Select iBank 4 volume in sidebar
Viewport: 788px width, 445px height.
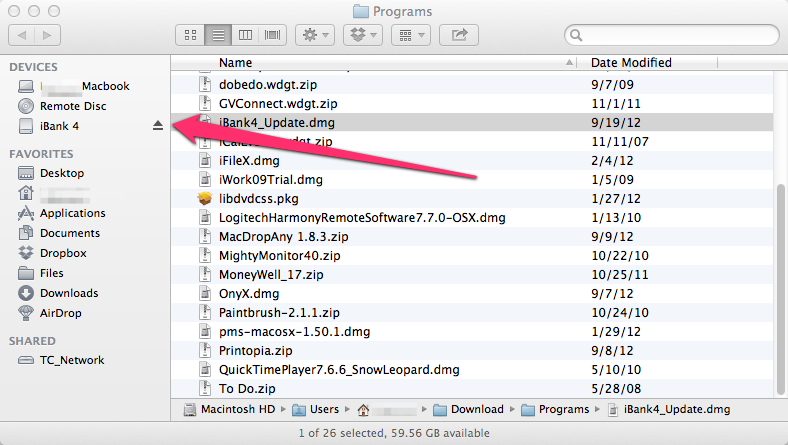coord(49,126)
